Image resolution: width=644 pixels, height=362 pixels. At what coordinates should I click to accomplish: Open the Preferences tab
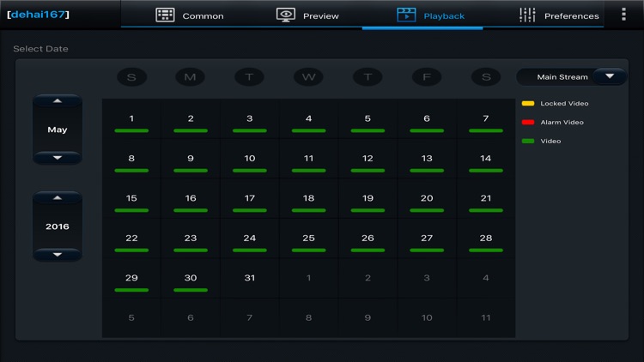pos(559,15)
